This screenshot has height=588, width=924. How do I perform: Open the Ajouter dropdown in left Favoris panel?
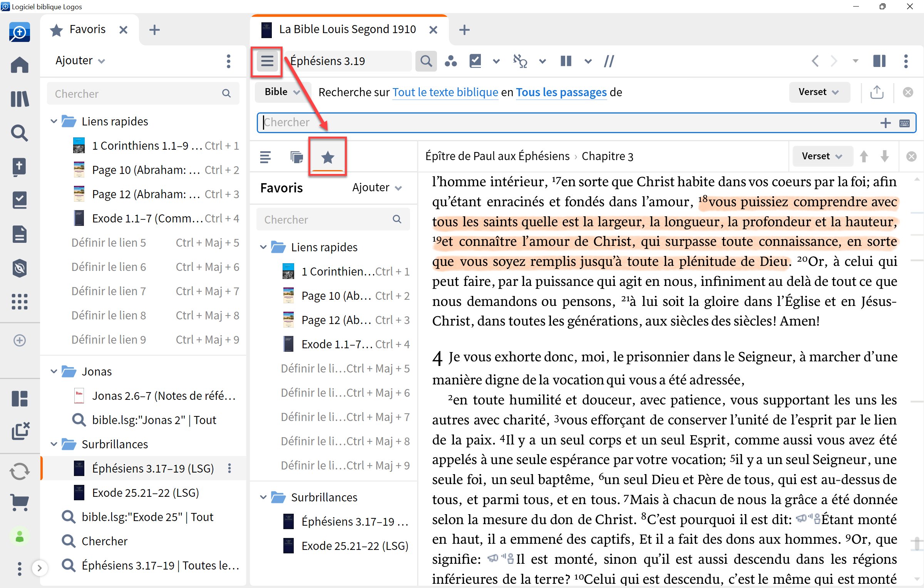click(80, 61)
